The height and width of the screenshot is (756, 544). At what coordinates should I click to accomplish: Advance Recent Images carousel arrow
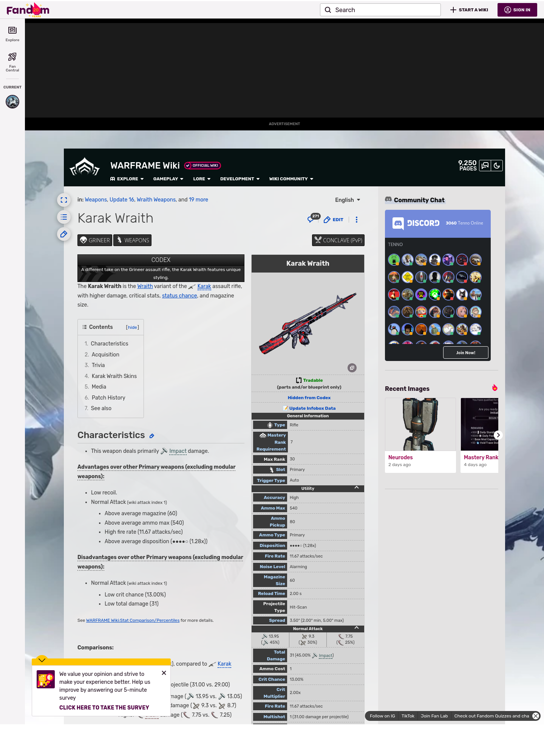[498, 435]
